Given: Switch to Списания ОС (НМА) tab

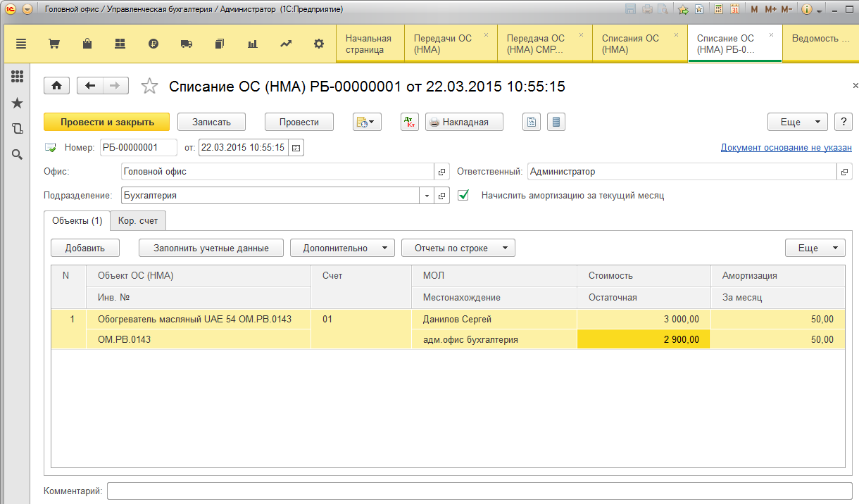Looking at the screenshot, I should [639, 44].
